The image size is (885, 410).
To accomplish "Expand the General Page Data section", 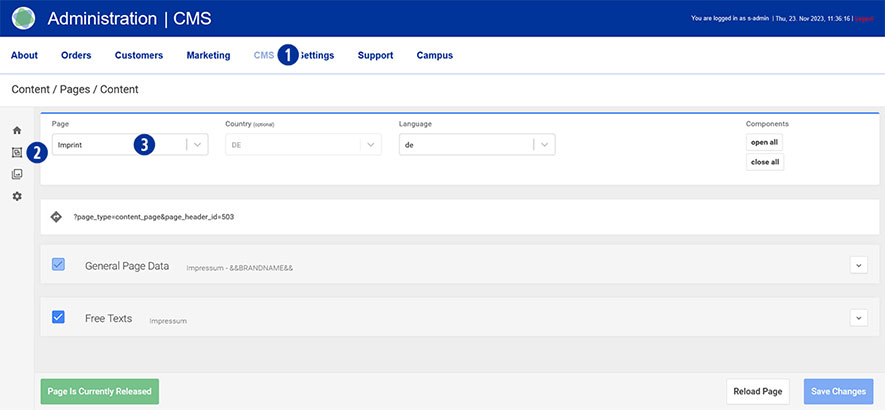I will click(x=857, y=265).
